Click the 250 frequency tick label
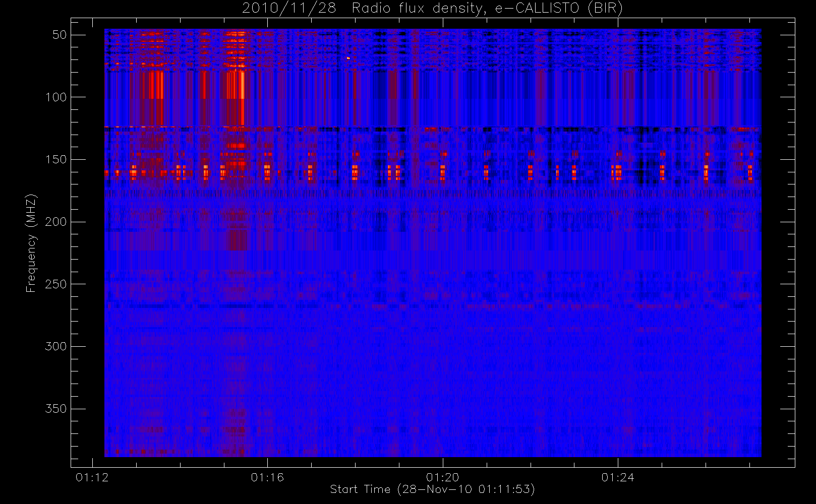The image size is (816, 504). (x=56, y=284)
